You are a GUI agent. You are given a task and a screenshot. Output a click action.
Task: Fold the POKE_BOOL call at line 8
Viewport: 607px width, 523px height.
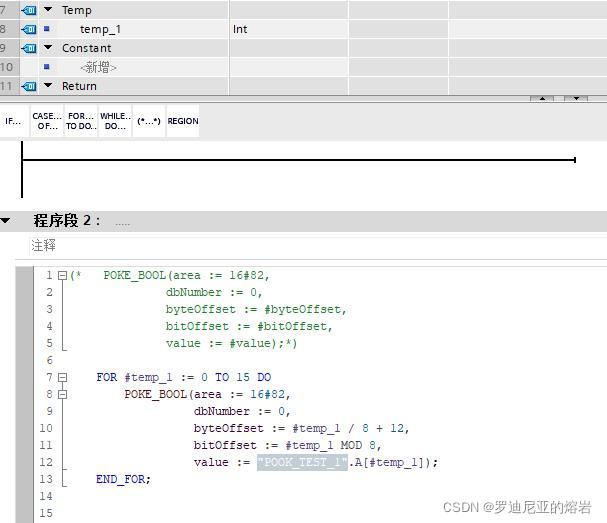pyautogui.click(x=62, y=394)
